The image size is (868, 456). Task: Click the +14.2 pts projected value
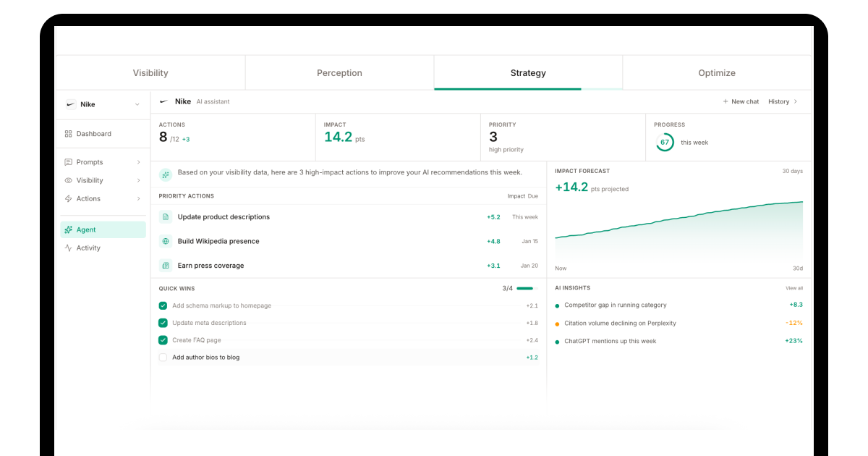[592, 187]
